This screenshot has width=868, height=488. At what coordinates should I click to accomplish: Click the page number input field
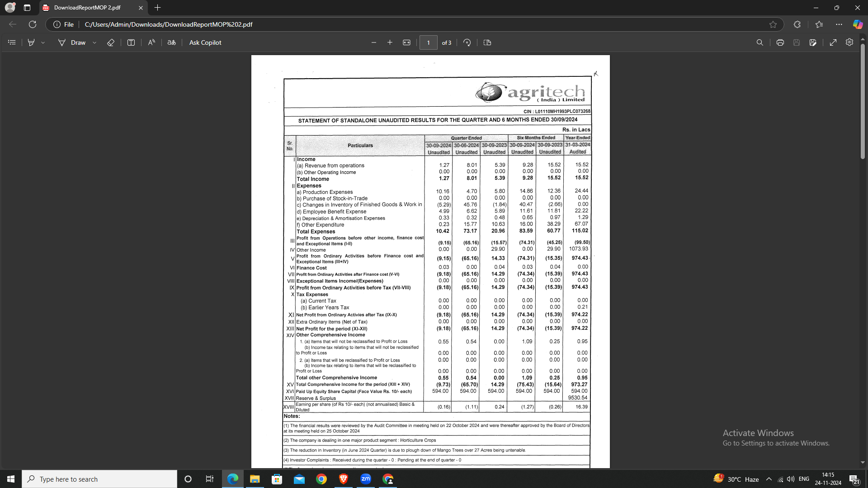(428, 42)
